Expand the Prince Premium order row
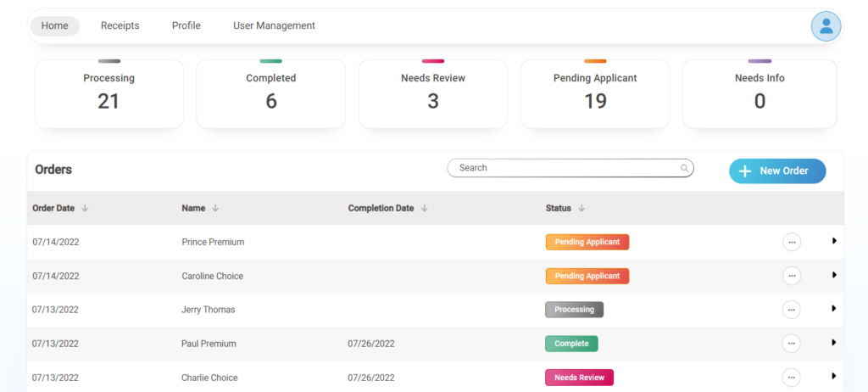This screenshot has height=392, width=868. pos(834,241)
